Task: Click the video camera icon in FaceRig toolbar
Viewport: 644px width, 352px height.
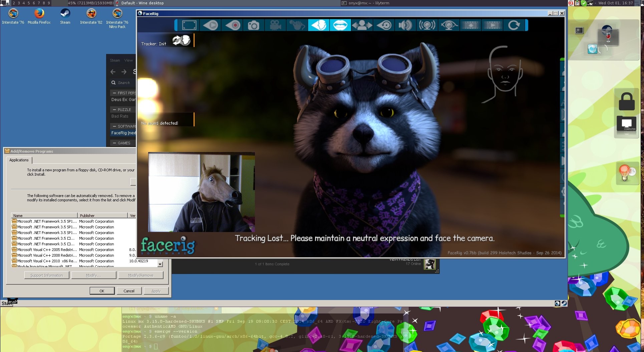Action: point(275,25)
